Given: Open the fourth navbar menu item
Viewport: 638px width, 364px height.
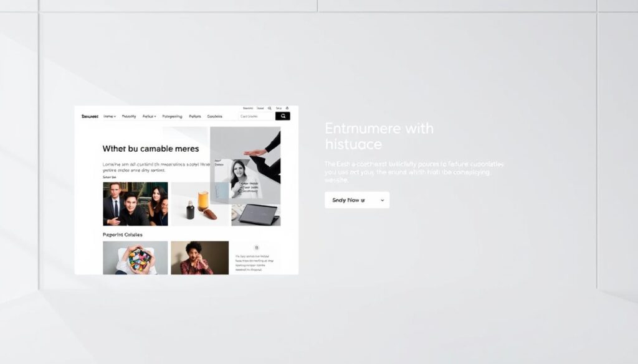Looking at the screenshot, I should coord(172,116).
